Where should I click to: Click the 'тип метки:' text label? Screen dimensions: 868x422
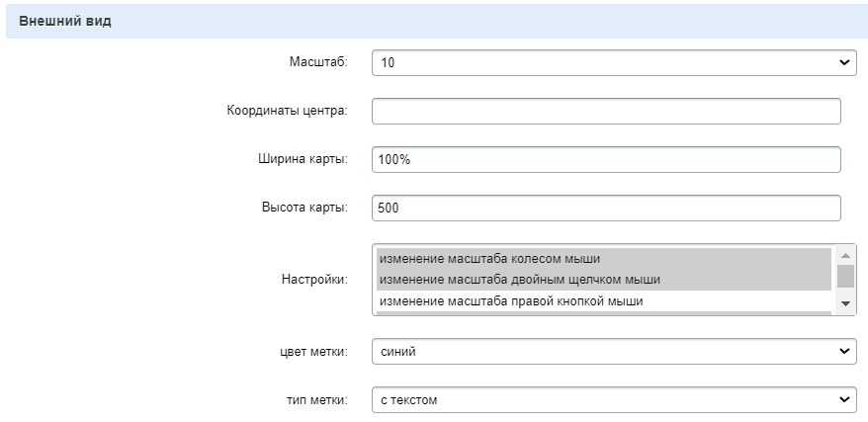pos(313,400)
